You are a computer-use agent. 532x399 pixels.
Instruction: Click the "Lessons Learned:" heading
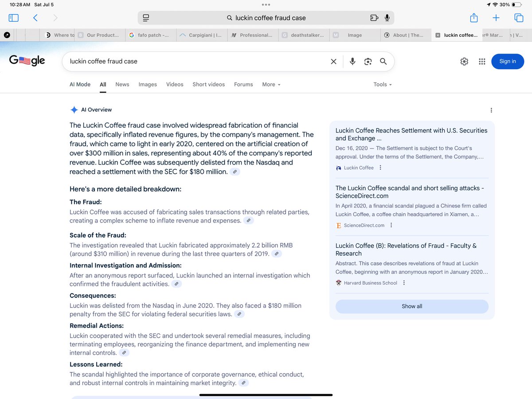click(x=96, y=364)
